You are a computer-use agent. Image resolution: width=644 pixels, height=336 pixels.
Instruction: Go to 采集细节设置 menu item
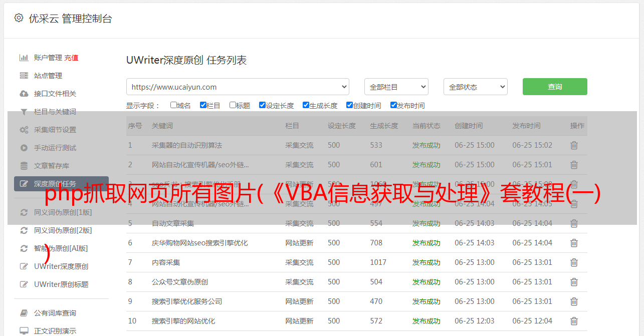tap(55, 130)
